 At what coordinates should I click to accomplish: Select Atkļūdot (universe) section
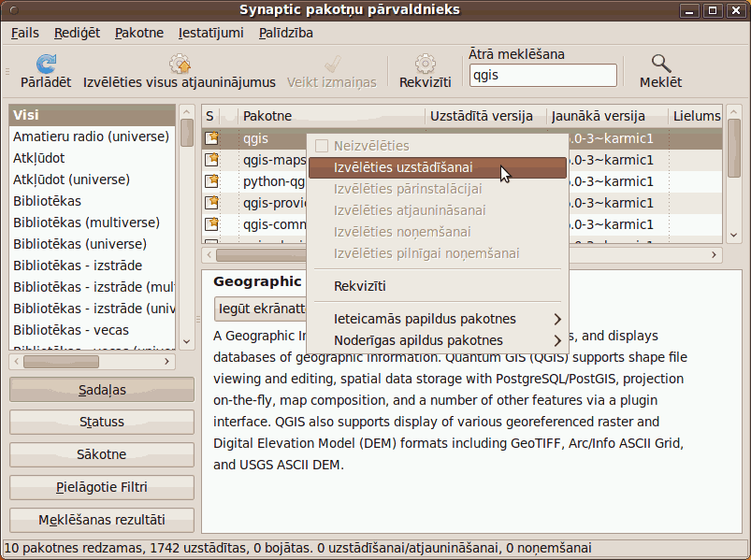pos(92,179)
